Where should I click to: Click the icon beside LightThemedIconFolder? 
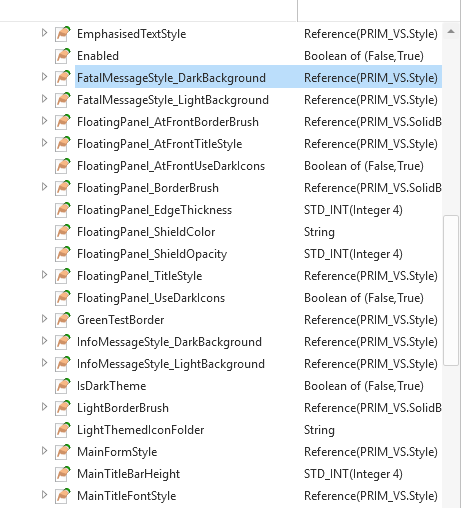pos(63,430)
